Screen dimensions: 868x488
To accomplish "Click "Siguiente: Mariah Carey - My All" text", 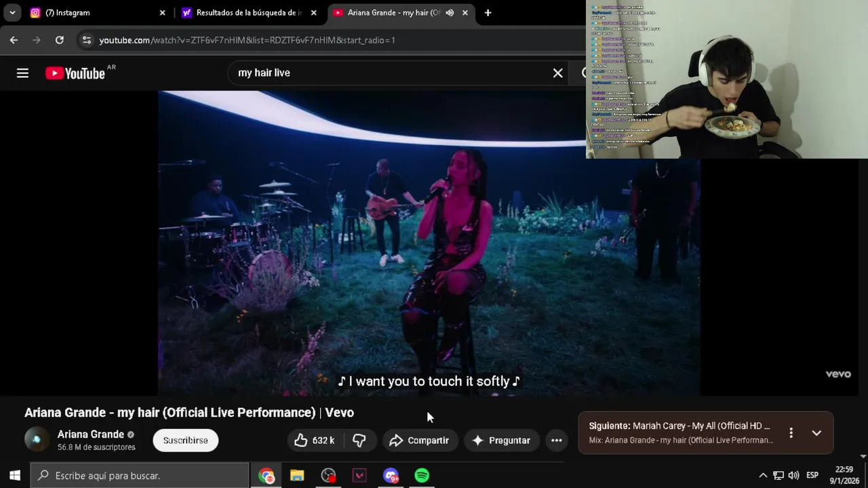I will coord(679,426).
